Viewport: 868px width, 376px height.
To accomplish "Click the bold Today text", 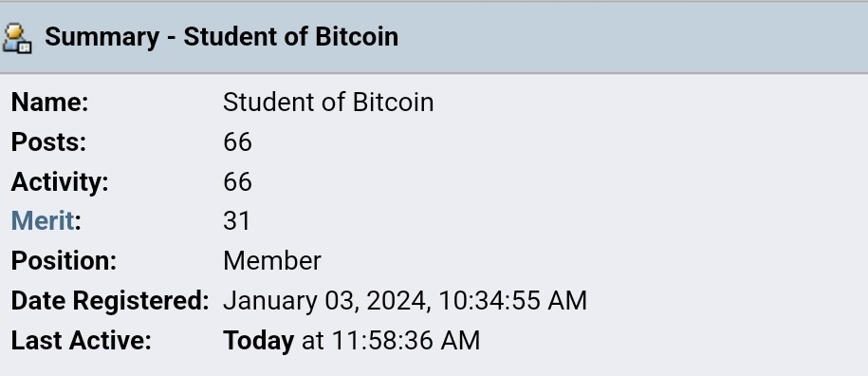I will [259, 341].
